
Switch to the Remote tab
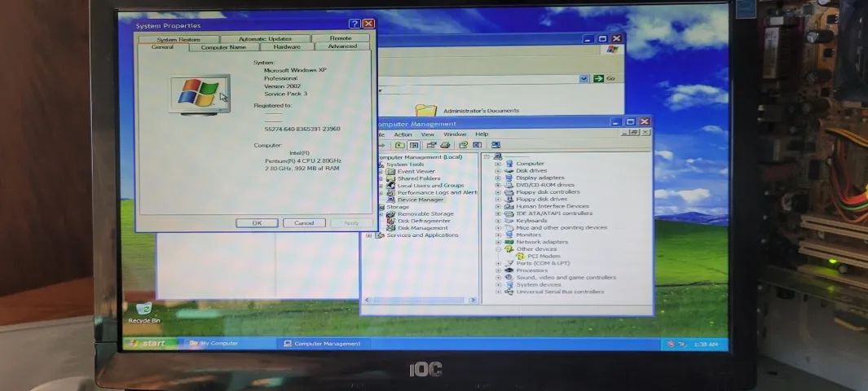point(341,38)
